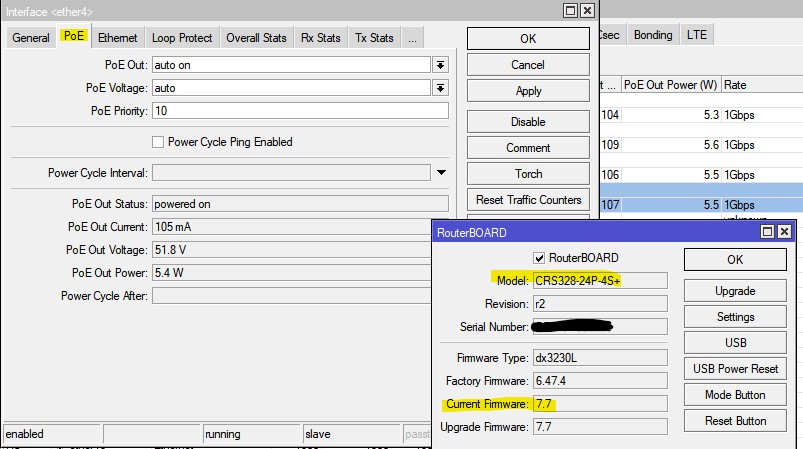
Task: Click Cancel in the Interface window
Action: tap(528, 65)
